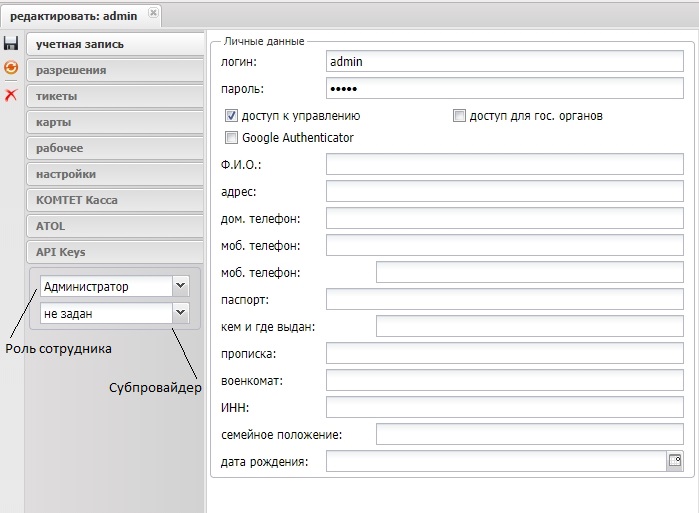Switch to the 'тикеты' section
This screenshot has height=513, width=699.
pos(114,96)
